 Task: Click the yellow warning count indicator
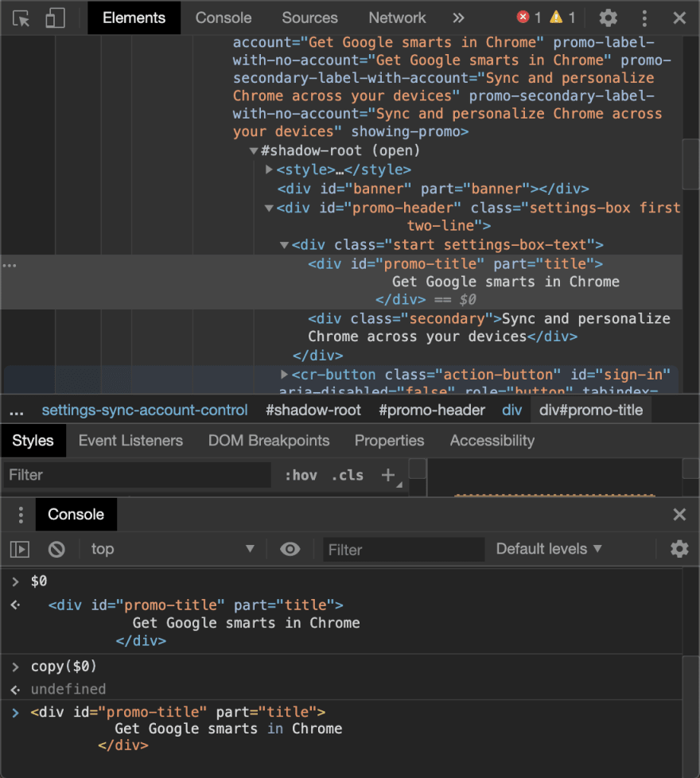[562, 18]
